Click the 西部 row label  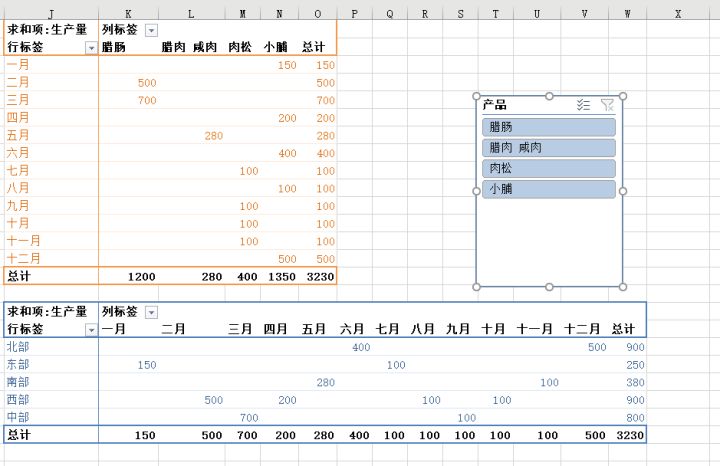point(18,400)
